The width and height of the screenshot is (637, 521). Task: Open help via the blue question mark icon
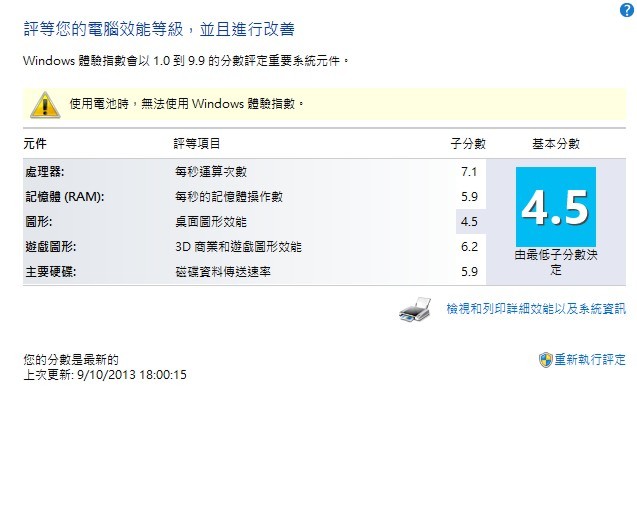(626, 10)
